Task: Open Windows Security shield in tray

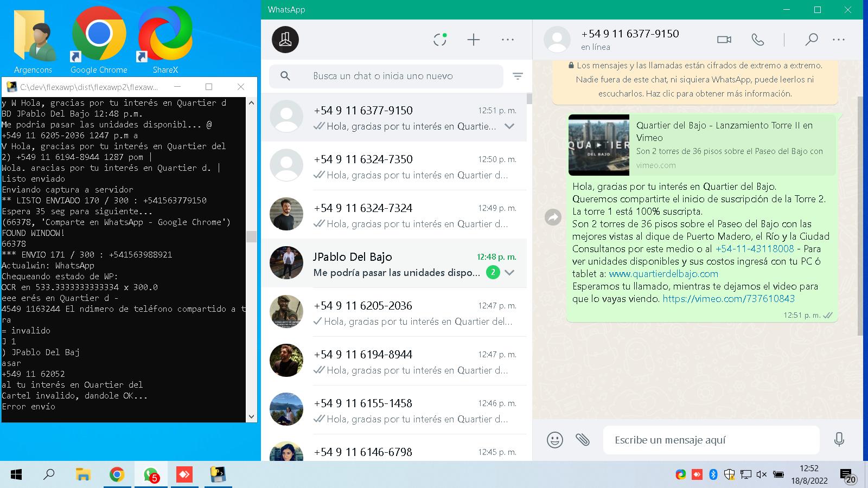Action: 729,475
